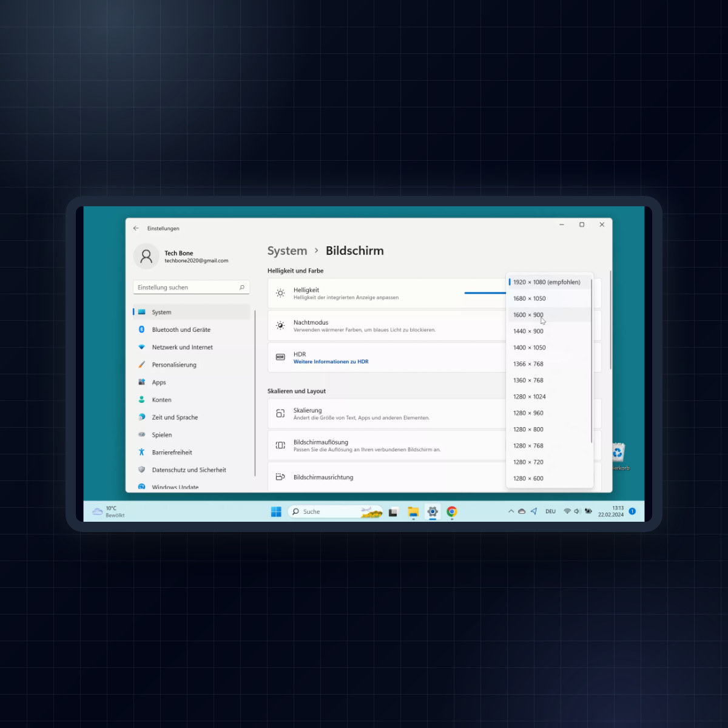Open the Windows Start menu
This screenshot has height=728, width=728.
pyautogui.click(x=276, y=511)
